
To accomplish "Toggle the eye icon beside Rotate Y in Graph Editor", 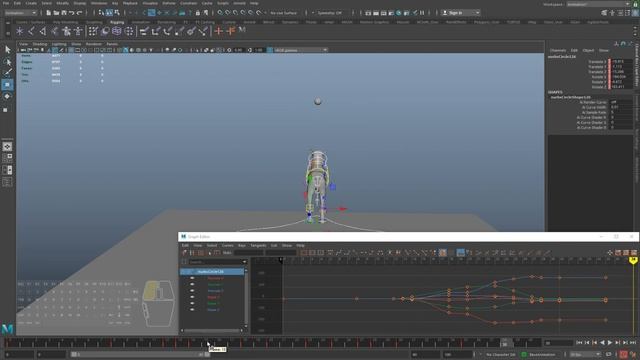I will point(192,303).
